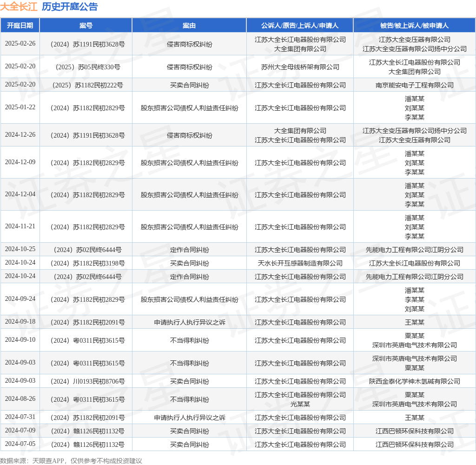Click the 大全长江 title text

click(19, 7)
